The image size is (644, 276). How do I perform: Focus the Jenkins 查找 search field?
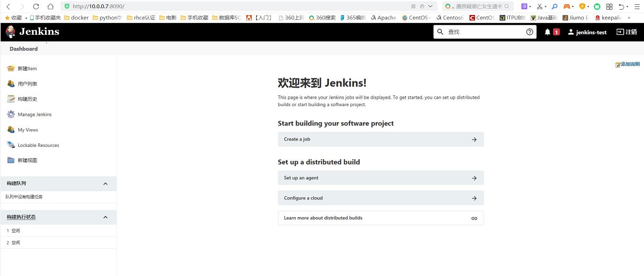click(485, 32)
